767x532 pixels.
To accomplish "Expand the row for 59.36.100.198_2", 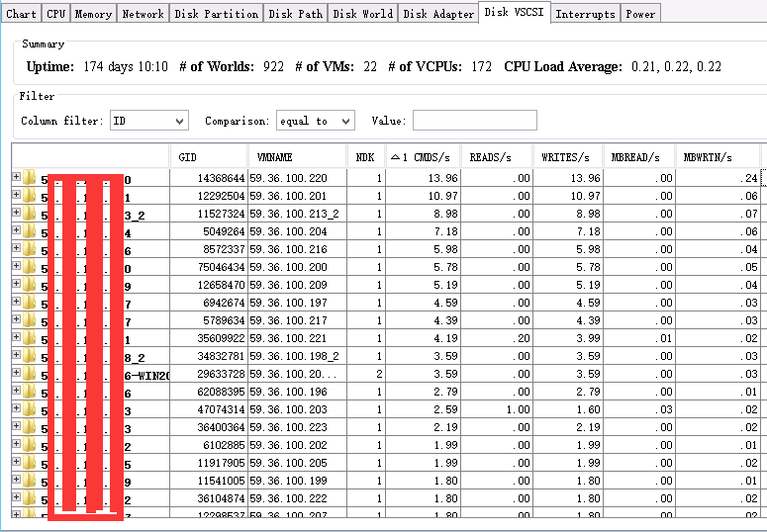I will tap(16, 355).
